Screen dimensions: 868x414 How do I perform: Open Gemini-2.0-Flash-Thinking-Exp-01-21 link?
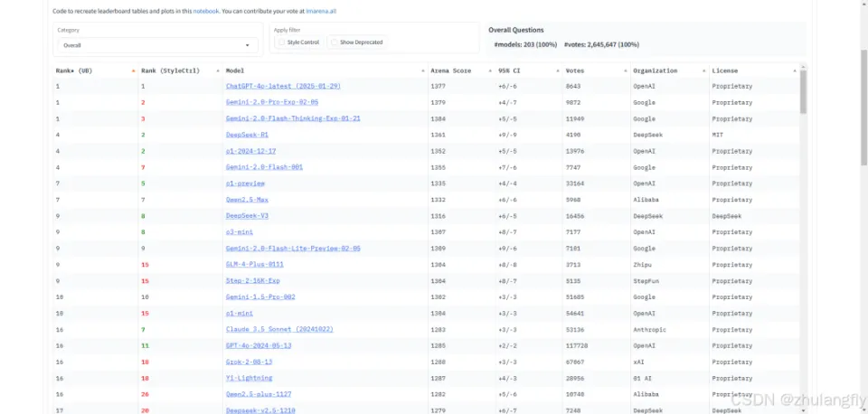tap(293, 118)
